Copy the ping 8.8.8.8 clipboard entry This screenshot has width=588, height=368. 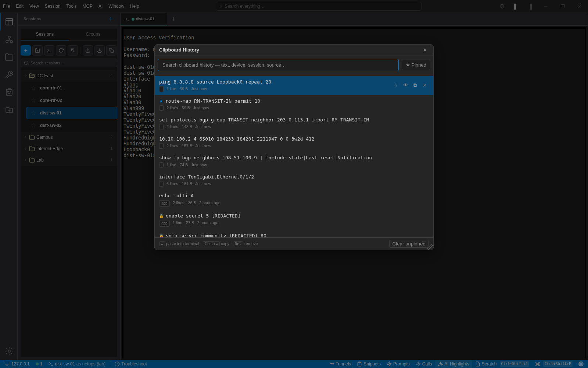(415, 85)
